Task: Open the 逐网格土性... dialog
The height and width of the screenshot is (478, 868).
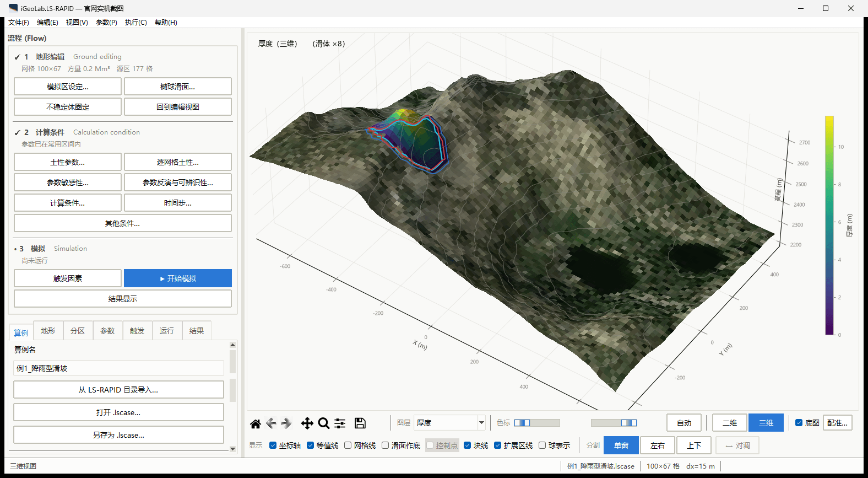Action: [x=178, y=162]
